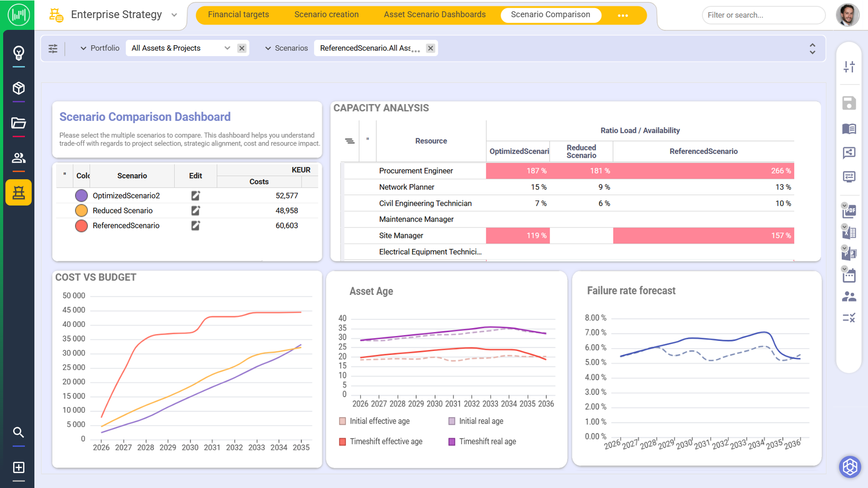This screenshot has height=488, width=868.
Task: Export dashboard to Excel icon
Action: click(x=849, y=232)
